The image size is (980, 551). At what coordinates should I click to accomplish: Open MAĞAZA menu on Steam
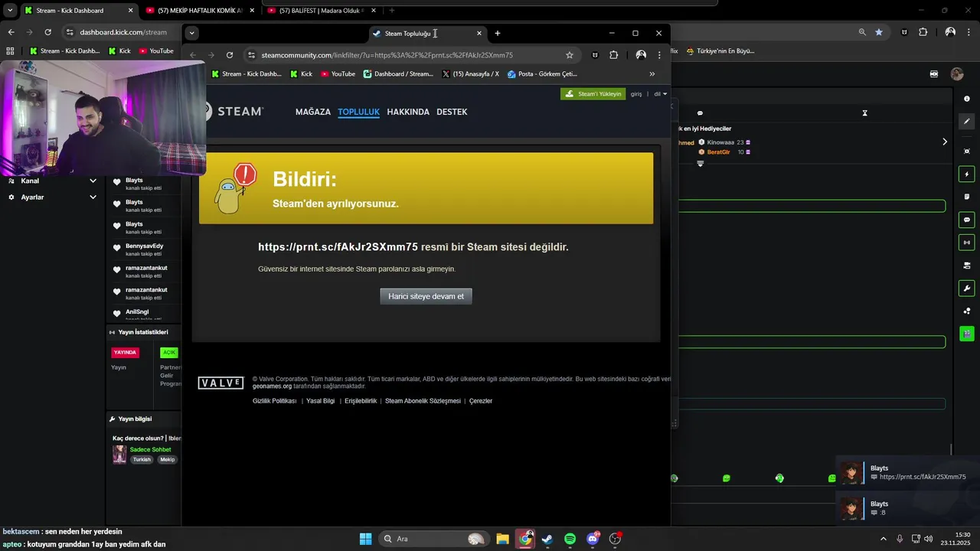[313, 112]
